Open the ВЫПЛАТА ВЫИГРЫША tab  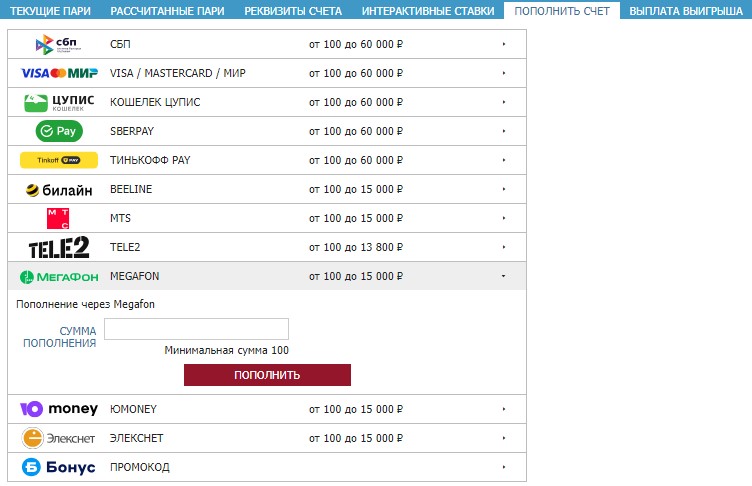[x=686, y=11]
